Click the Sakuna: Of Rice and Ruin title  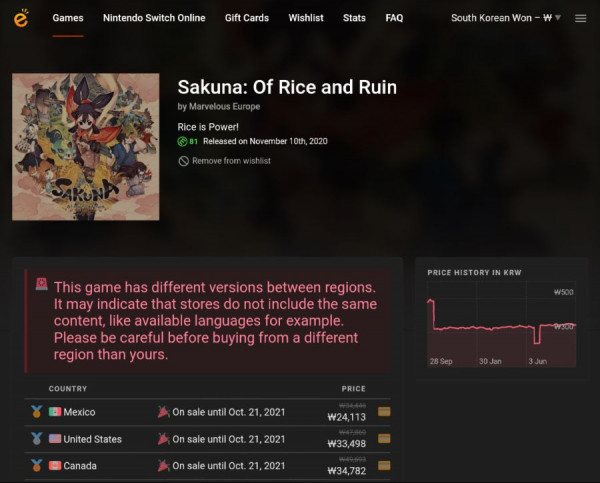tap(287, 87)
